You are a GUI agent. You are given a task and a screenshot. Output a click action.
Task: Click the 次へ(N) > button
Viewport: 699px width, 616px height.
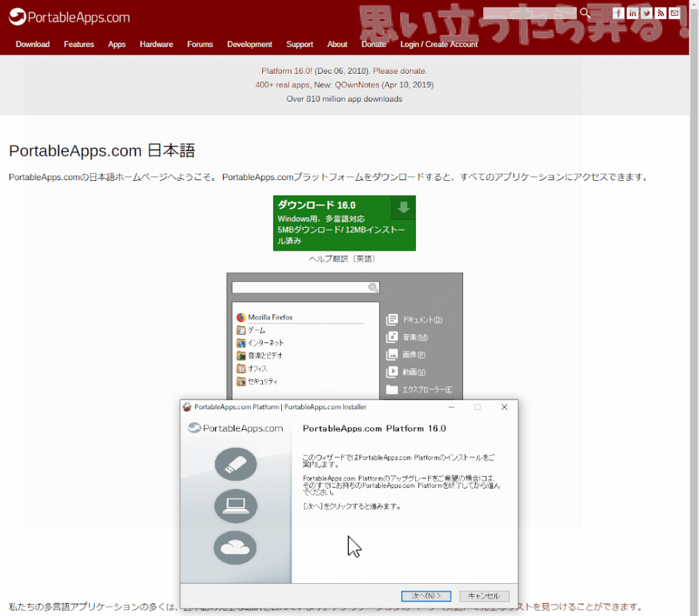[426, 596]
